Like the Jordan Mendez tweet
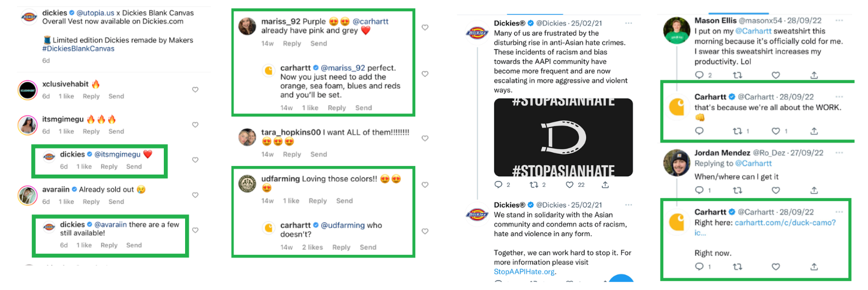Image resolution: width=868 pixels, height=290 pixels. 775,190
